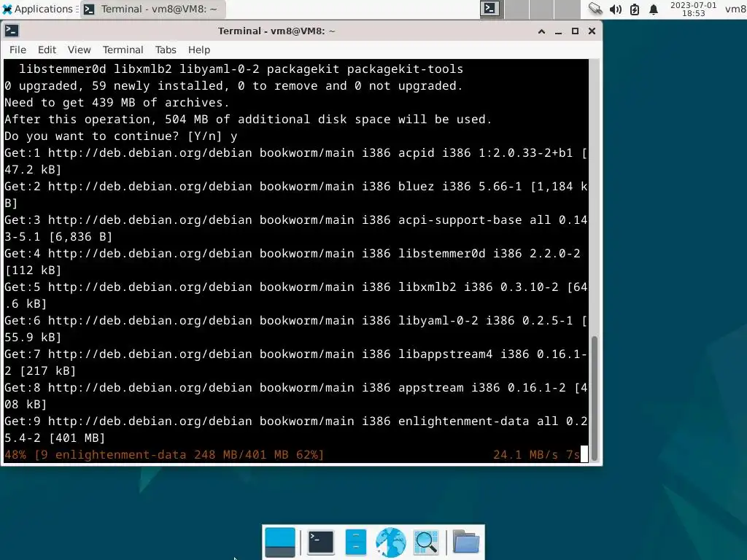The width and height of the screenshot is (747, 560).
Task: Launch Web Browser globe dock icon
Action: tap(391, 542)
